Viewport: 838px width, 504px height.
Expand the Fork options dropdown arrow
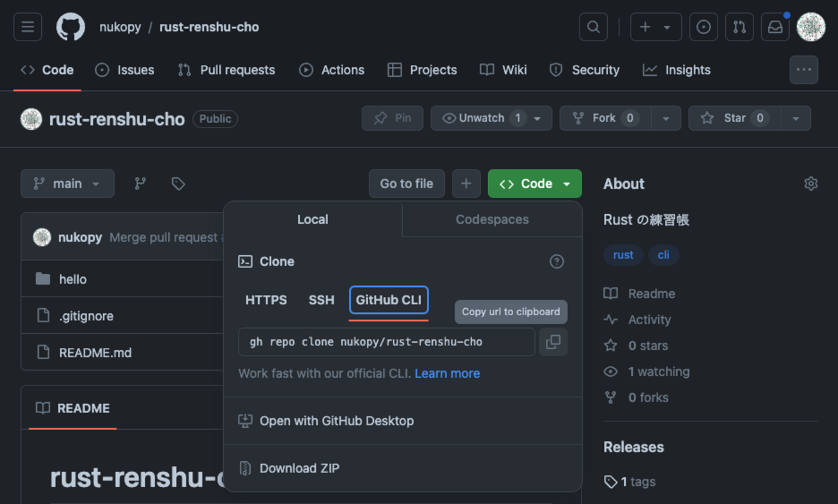pos(666,118)
